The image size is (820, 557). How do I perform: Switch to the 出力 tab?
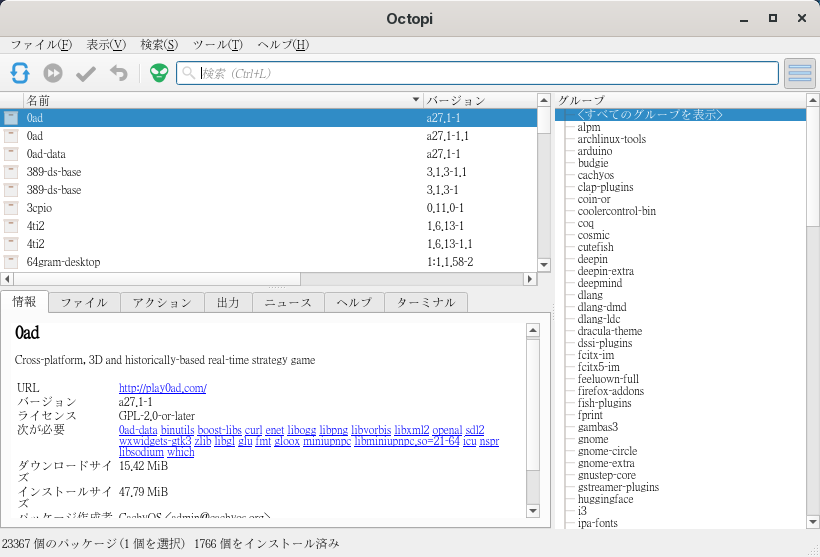228,303
